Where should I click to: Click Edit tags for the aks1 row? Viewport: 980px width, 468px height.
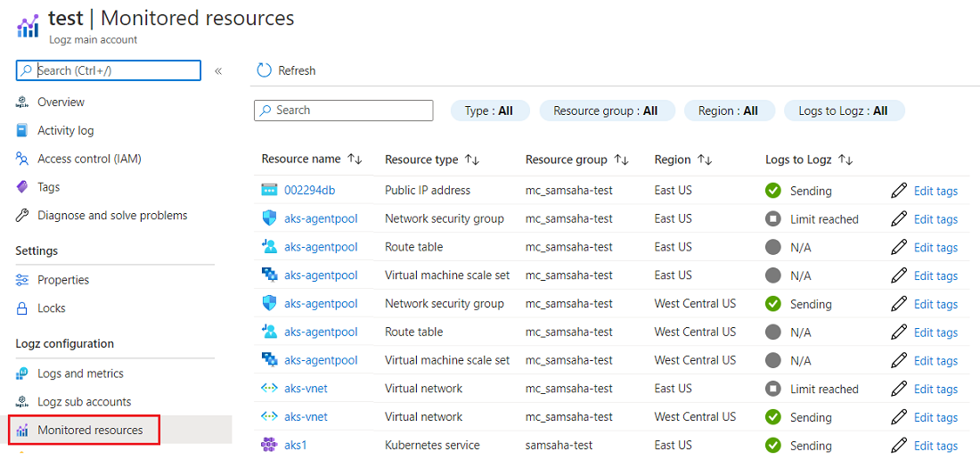click(x=935, y=446)
